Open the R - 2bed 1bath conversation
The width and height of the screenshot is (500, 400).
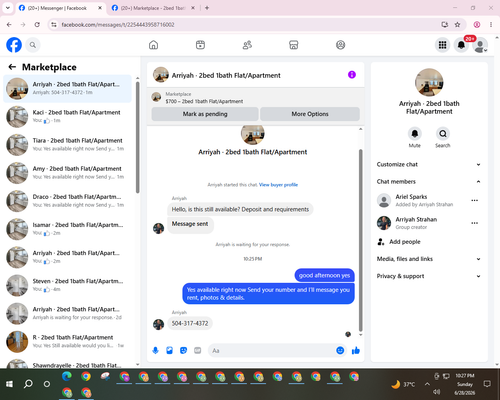(x=67, y=342)
